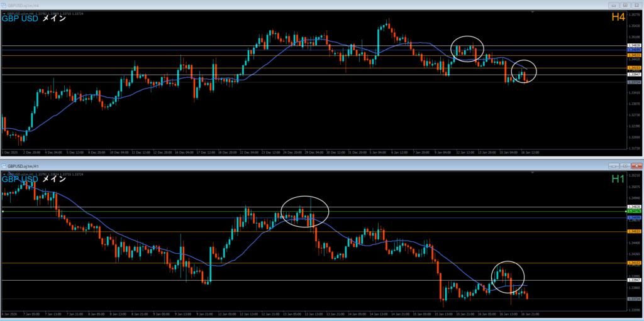Select the green 1.34776 price tag in H1 chart

click(633, 211)
